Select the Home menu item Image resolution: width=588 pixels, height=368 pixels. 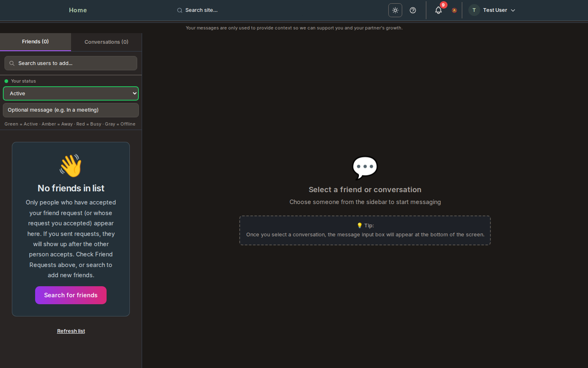78,10
